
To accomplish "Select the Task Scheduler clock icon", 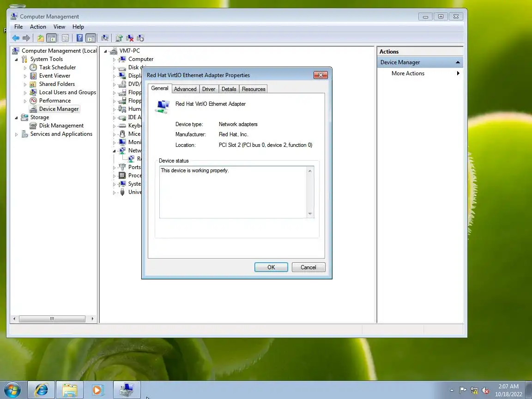I will pos(33,67).
